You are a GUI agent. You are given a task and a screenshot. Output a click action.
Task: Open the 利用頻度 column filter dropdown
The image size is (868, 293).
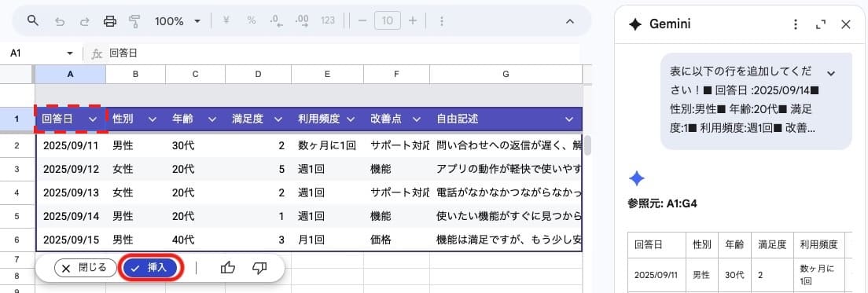[351, 119]
